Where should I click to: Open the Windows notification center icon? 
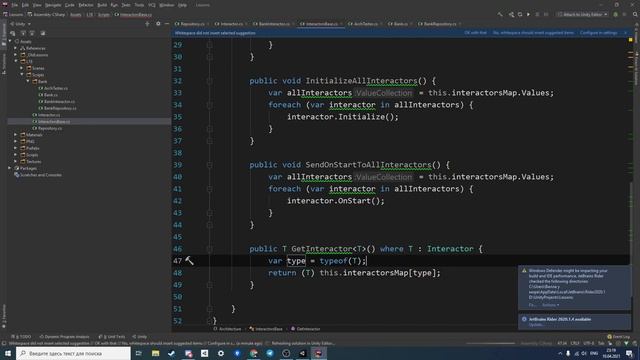tap(629, 353)
